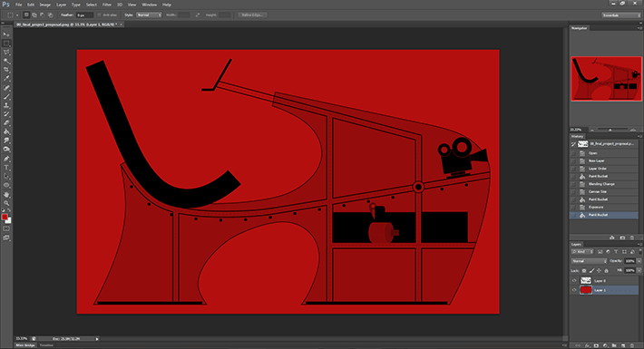Toggle lock position for the layer
Screen dimensions: 644x349
click(x=599, y=270)
